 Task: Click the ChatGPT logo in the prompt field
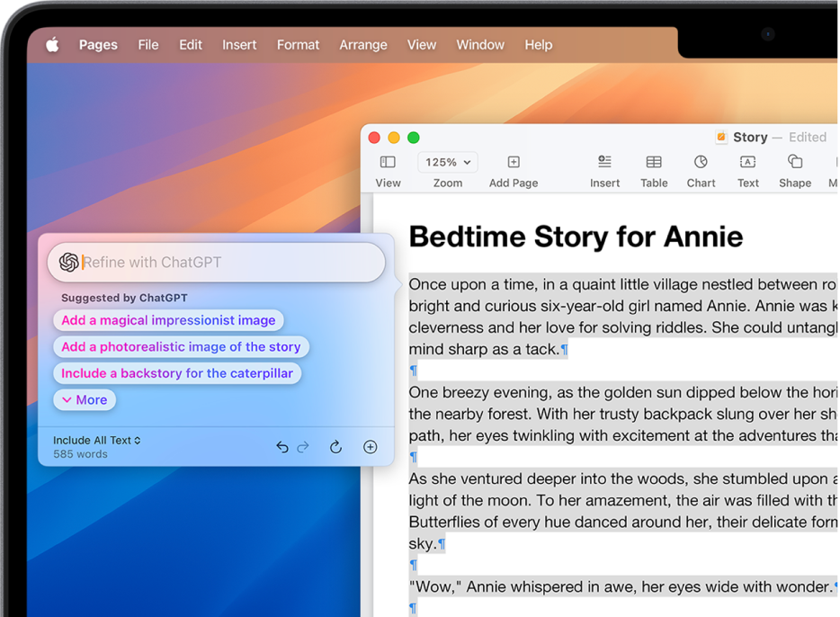tap(68, 262)
